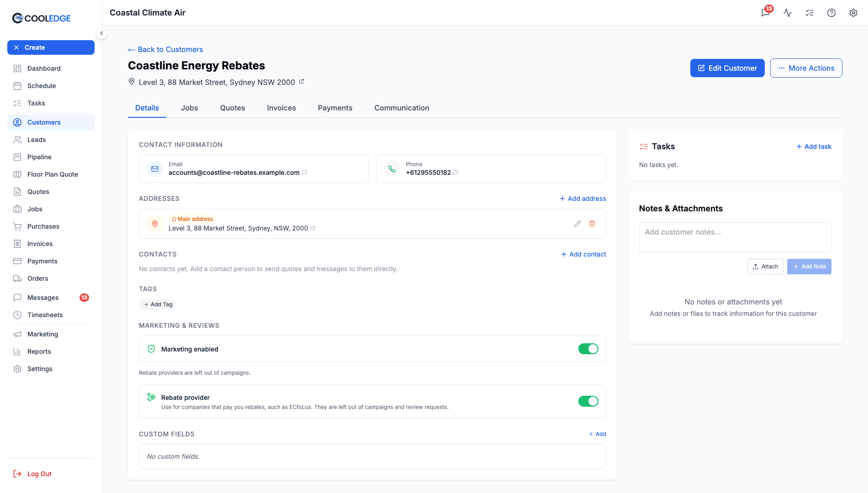Copy the email address message icon

[x=304, y=173]
